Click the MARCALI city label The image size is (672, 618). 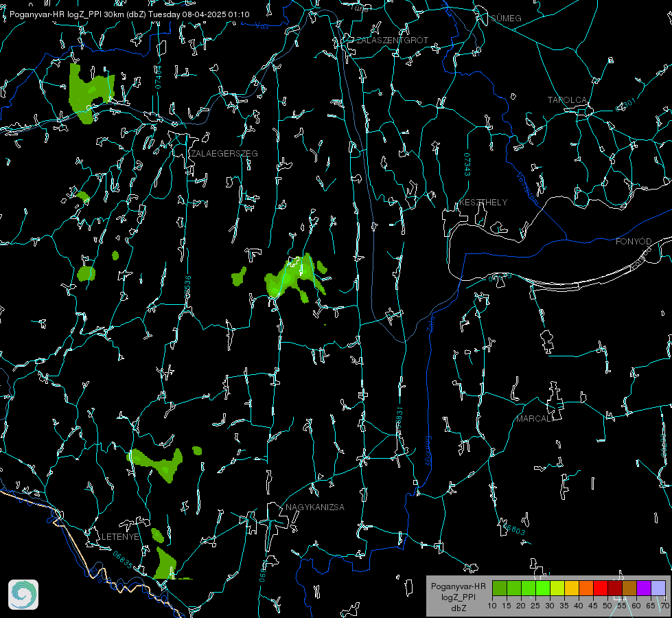(535, 418)
